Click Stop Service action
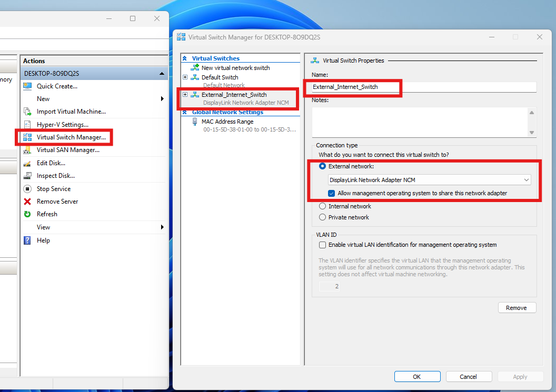 54,188
